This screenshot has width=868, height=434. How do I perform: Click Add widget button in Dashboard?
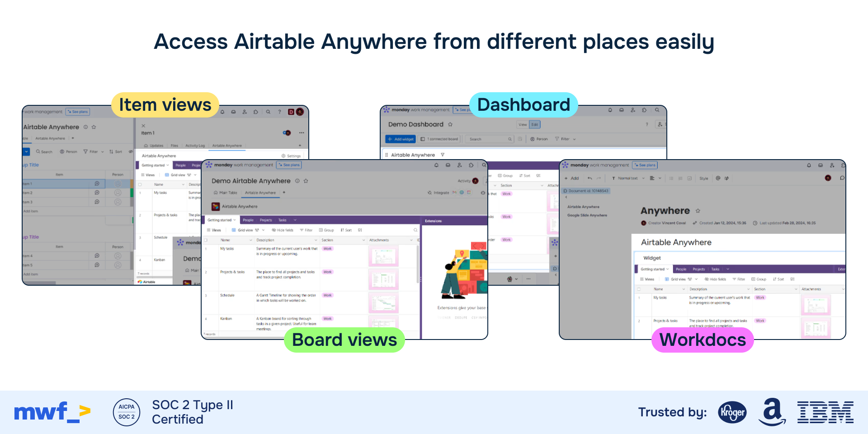(401, 139)
